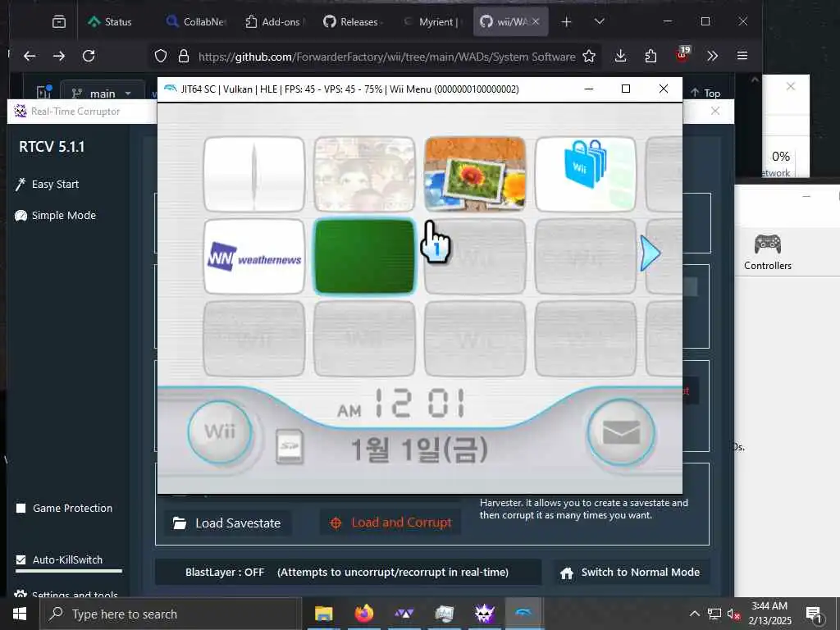Switch to Simple Mode in RTCV sidebar
The width and height of the screenshot is (840, 630).
click(56, 216)
